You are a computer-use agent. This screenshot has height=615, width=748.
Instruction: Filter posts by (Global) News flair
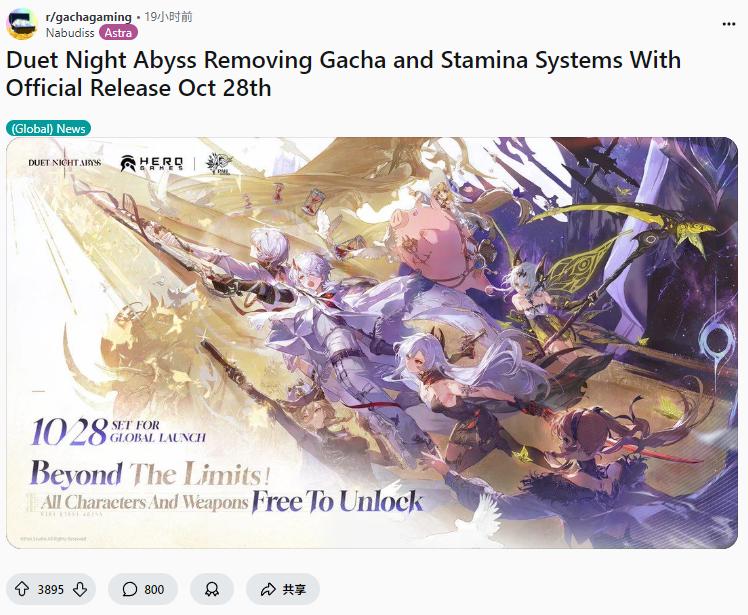tap(48, 129)
